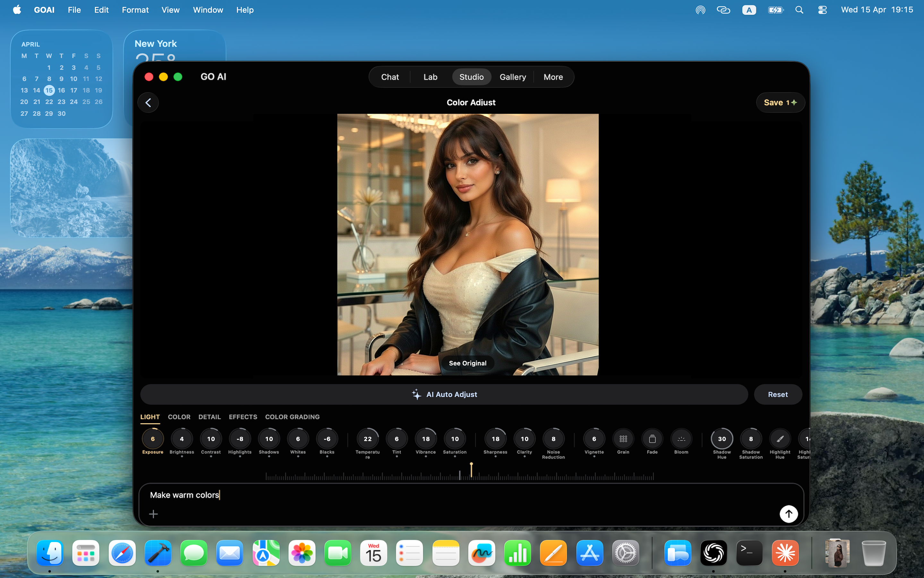Open the COLOR adjustments tab
This screenshot has height=578, width=924.
(x=179, y=417)
